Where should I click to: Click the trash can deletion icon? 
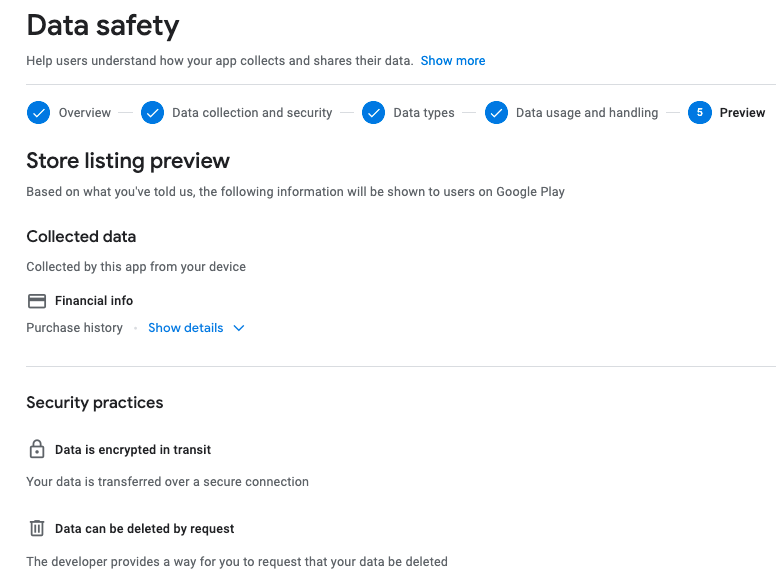click(x=37, y=528)
